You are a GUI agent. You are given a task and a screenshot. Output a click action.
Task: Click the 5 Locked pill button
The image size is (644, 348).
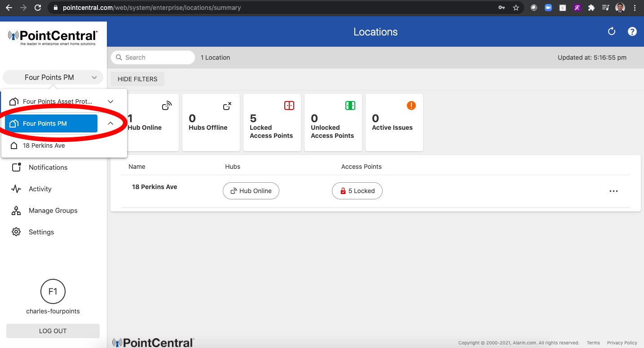(357, 191)
